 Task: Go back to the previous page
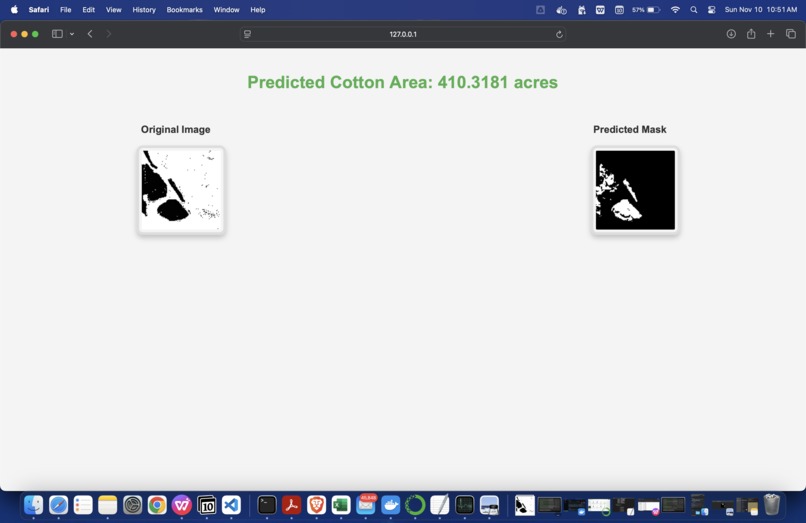(x=90, y=34)
